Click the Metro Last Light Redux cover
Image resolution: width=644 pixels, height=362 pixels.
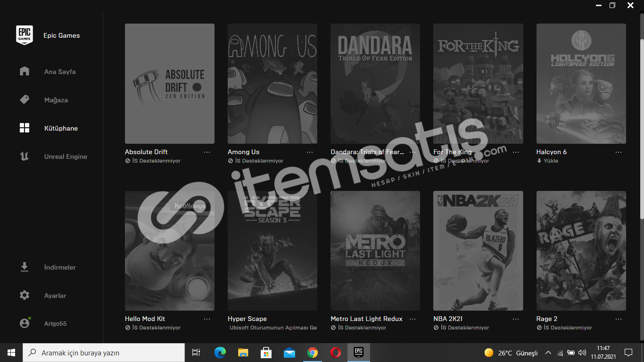tap(375, 251)
